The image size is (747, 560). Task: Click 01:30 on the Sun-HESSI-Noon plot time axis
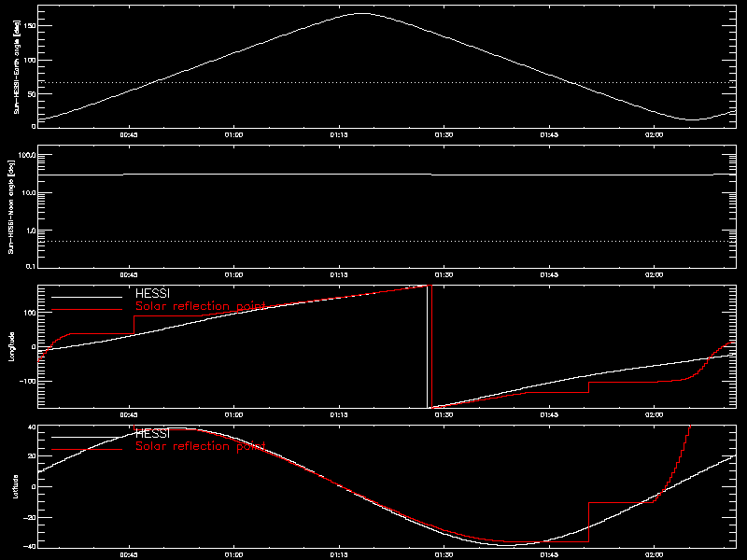444,275
